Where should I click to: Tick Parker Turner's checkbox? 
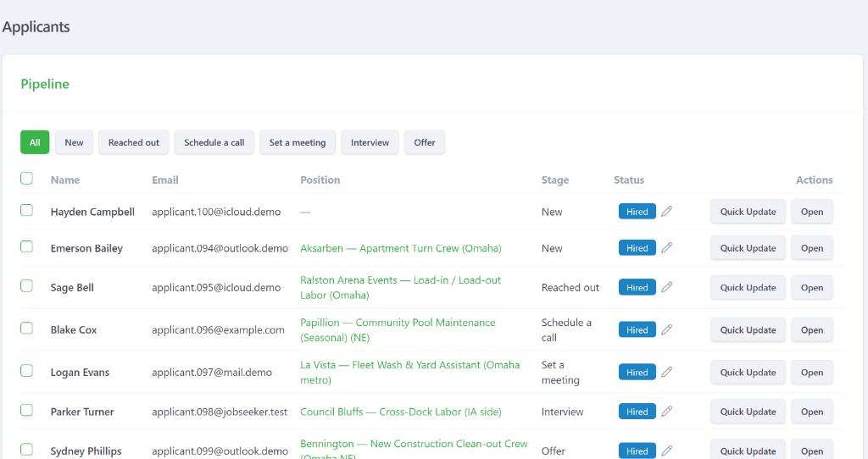click(x=26, y=411)
